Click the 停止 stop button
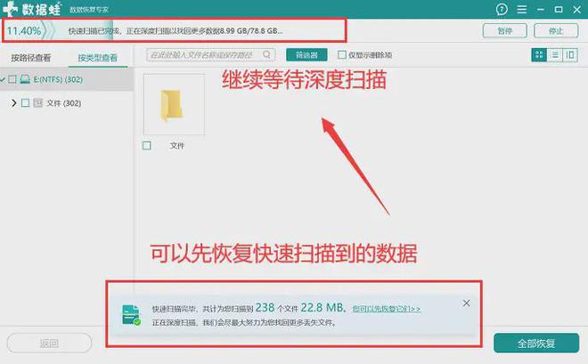This screenshot has width=588, height=364. pyautogui.click(x=556, y=31)
